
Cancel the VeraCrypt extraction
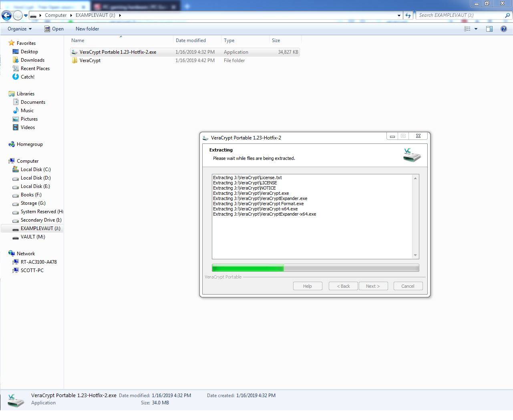[x=408, y=286]
